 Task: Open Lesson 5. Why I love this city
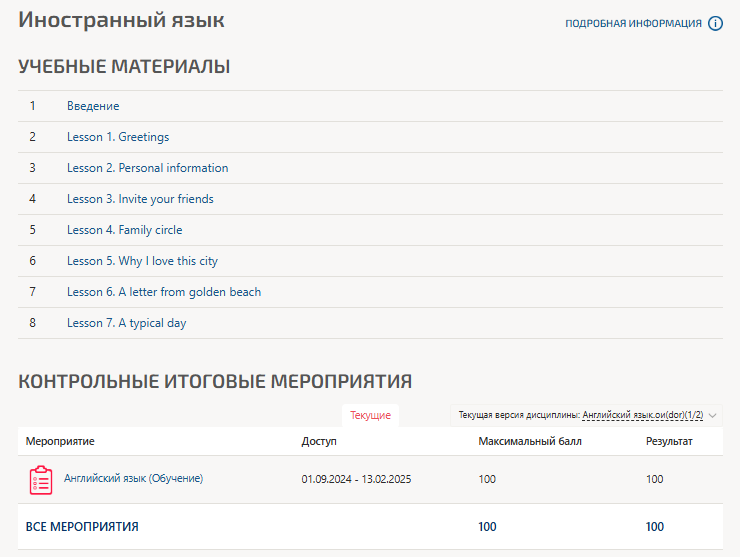142,261
